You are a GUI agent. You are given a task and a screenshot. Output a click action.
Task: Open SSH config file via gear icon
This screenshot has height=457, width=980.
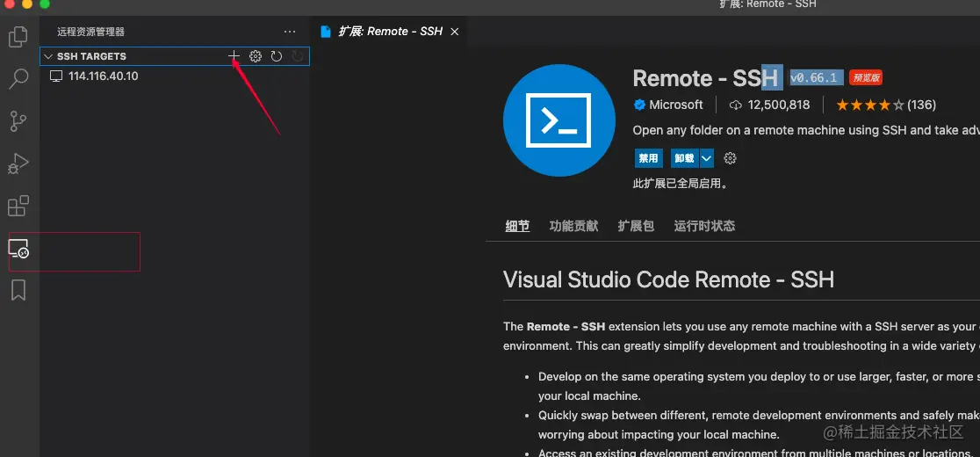pyautogui.click(x=255, y=56)
